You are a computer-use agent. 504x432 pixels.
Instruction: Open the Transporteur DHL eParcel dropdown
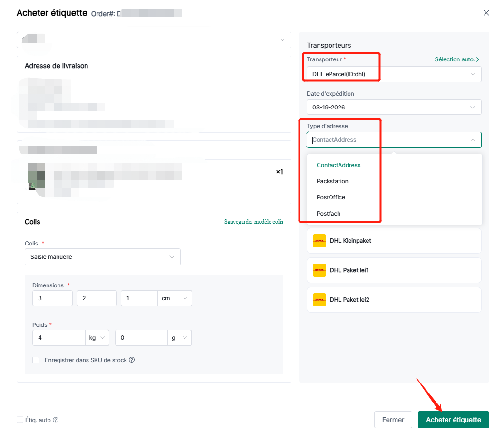click(394, 74)
